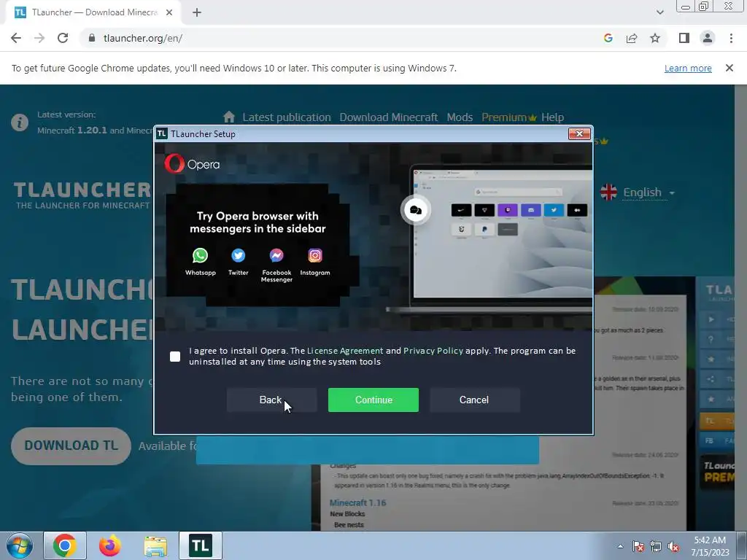This screenshot has height=560, width=747.
Task: Click the network tray icon
Action: pyautogui.click(x=656, y=547)
